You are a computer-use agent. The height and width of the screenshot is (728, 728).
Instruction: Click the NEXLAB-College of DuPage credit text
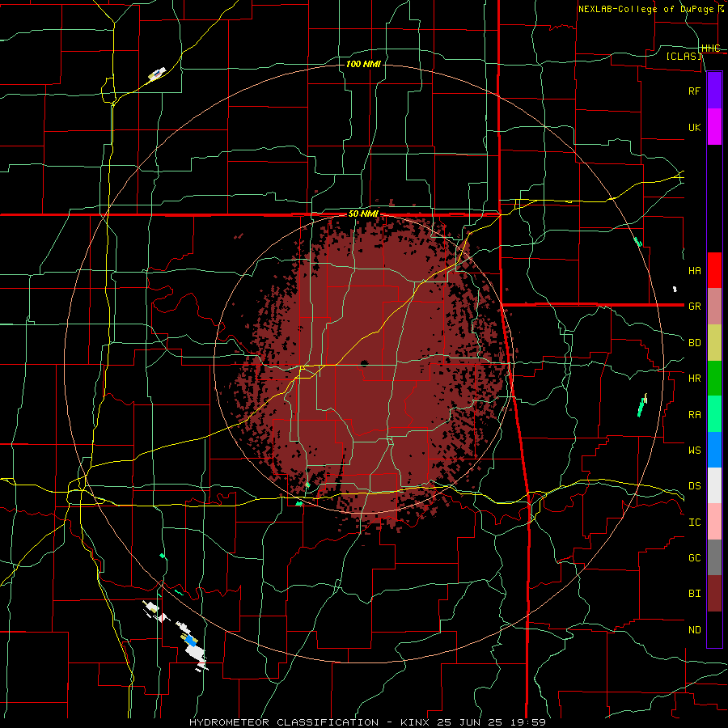coord(645,9)
